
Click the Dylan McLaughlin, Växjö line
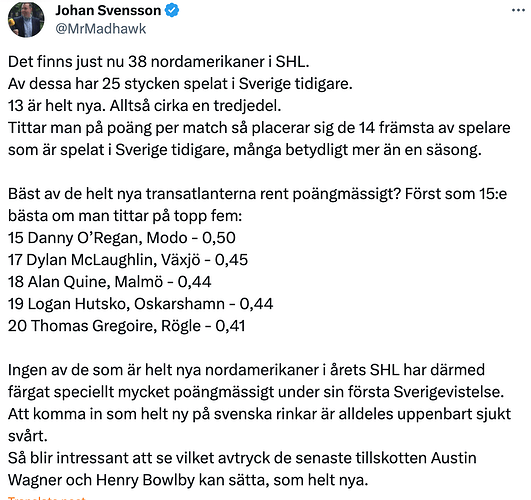click(x=128, y=260)
